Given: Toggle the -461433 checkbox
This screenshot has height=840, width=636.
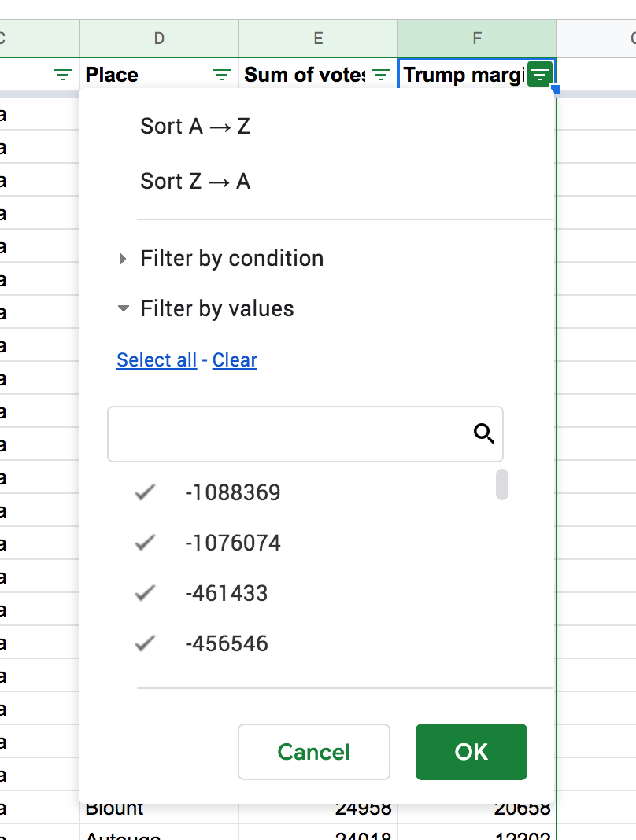Looking at the screenshot, I should 145,594.
